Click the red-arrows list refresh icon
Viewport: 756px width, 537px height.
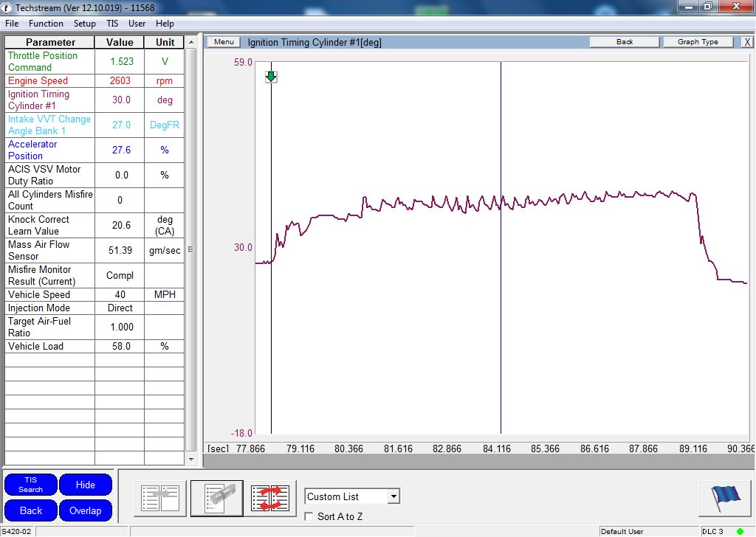tap(270, 498)
